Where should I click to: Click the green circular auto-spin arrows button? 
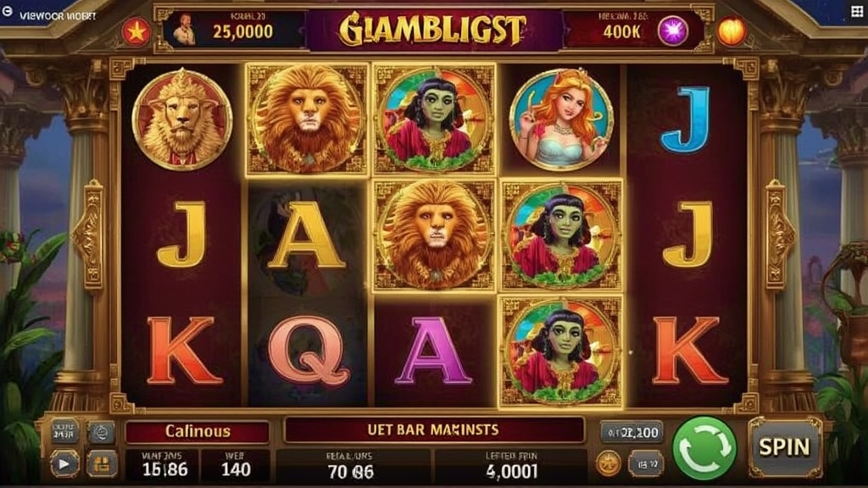[704, 447]
